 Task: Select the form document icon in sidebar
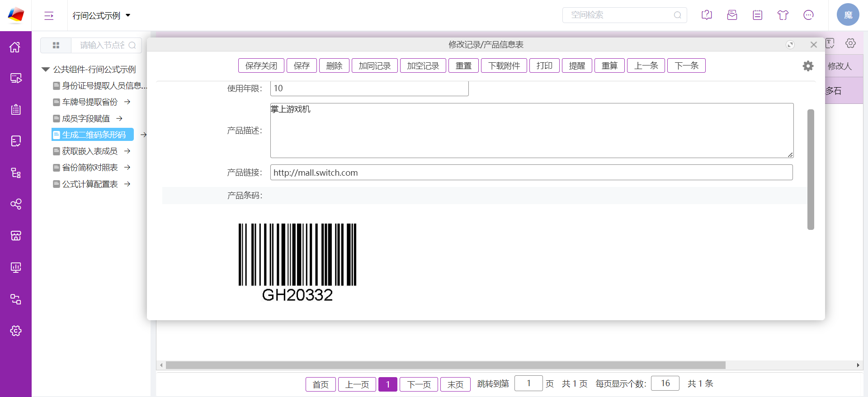pyautogui.click(x=15, y=141)
